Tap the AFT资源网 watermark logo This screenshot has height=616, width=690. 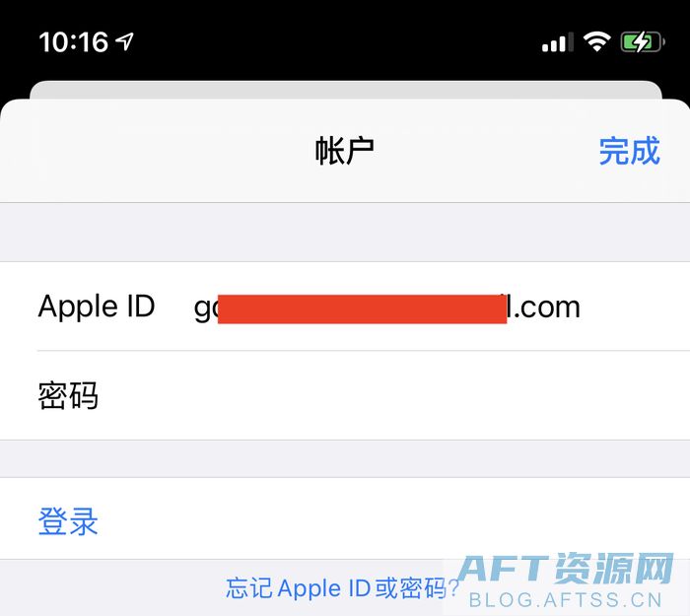click(566, 569)
